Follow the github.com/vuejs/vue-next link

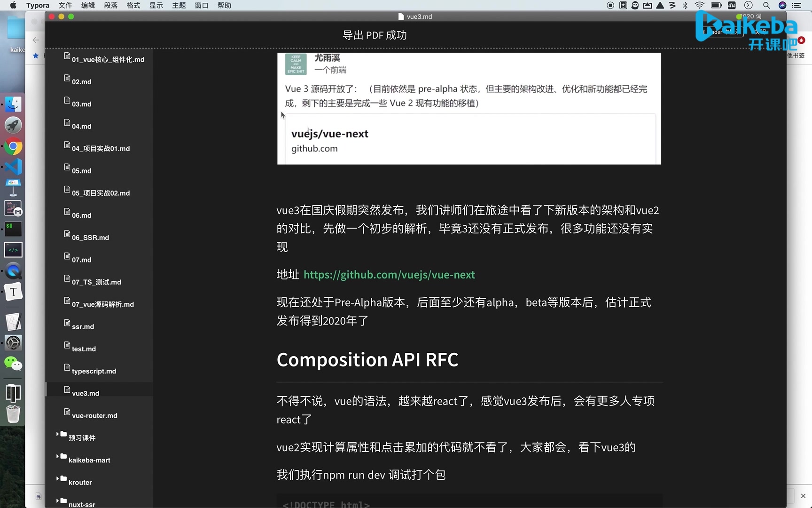(x=389, y=275)
